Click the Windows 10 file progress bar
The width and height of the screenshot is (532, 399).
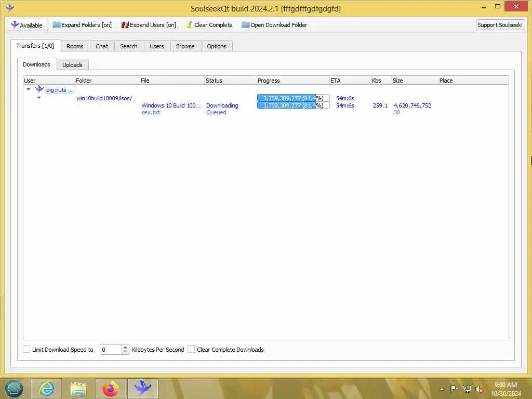pyautogui.click(x=293, y=105)
